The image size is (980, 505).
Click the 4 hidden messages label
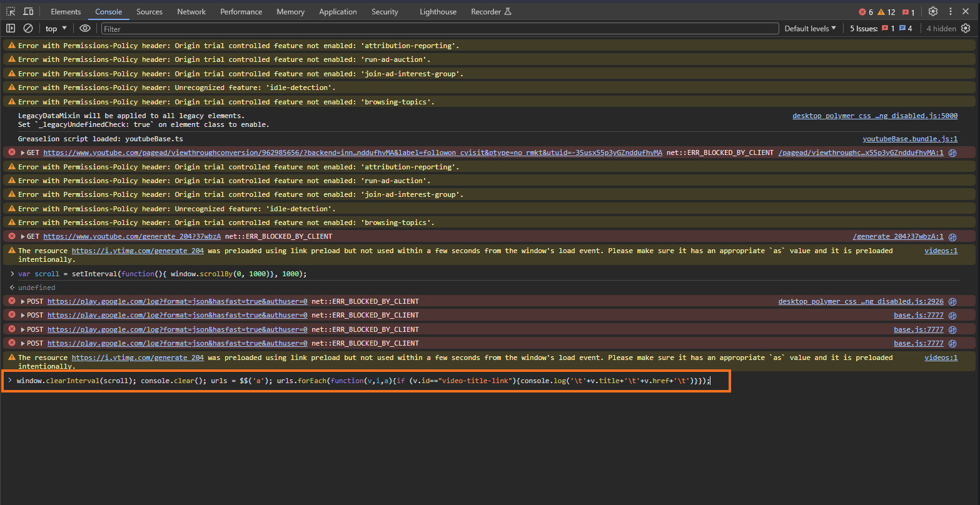[941, 28]
